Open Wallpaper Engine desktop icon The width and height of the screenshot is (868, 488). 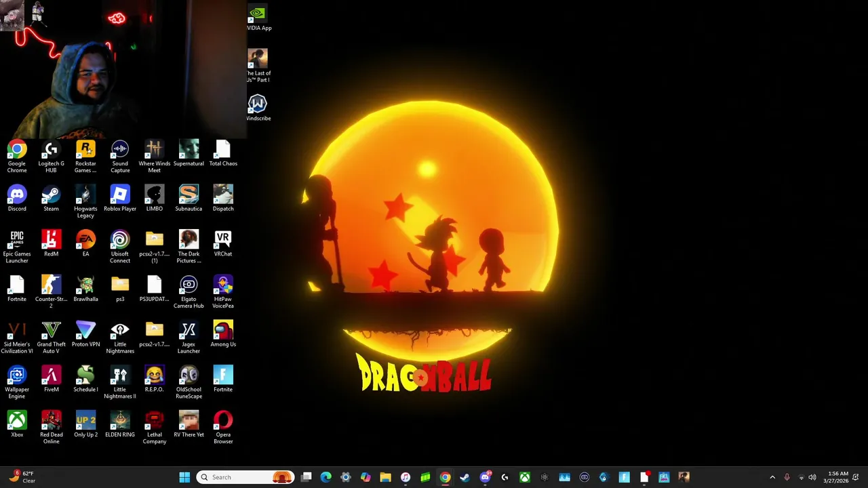(17, 382)
